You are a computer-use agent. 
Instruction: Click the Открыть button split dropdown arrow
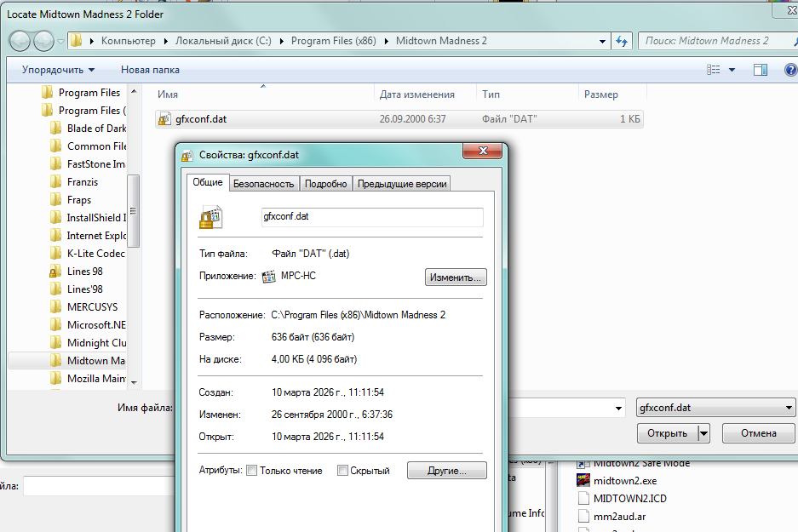tap(703, 433)
